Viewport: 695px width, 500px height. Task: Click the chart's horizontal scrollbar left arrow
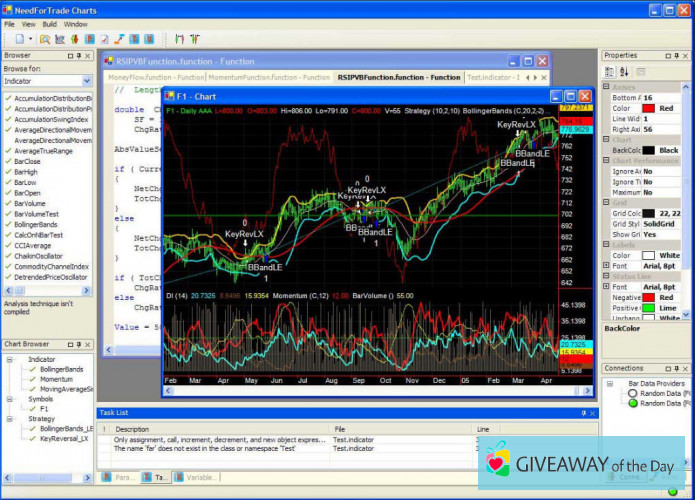[x=169, y=389]
